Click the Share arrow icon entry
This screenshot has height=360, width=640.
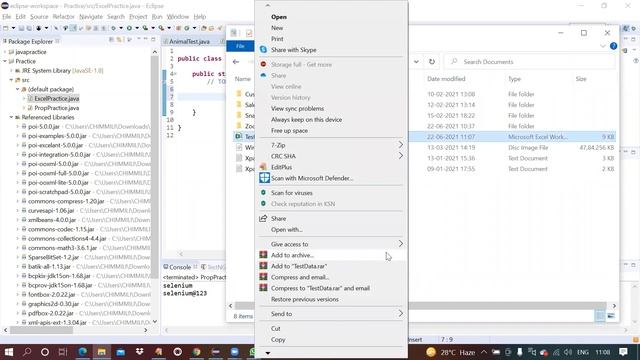pos(263,218)
